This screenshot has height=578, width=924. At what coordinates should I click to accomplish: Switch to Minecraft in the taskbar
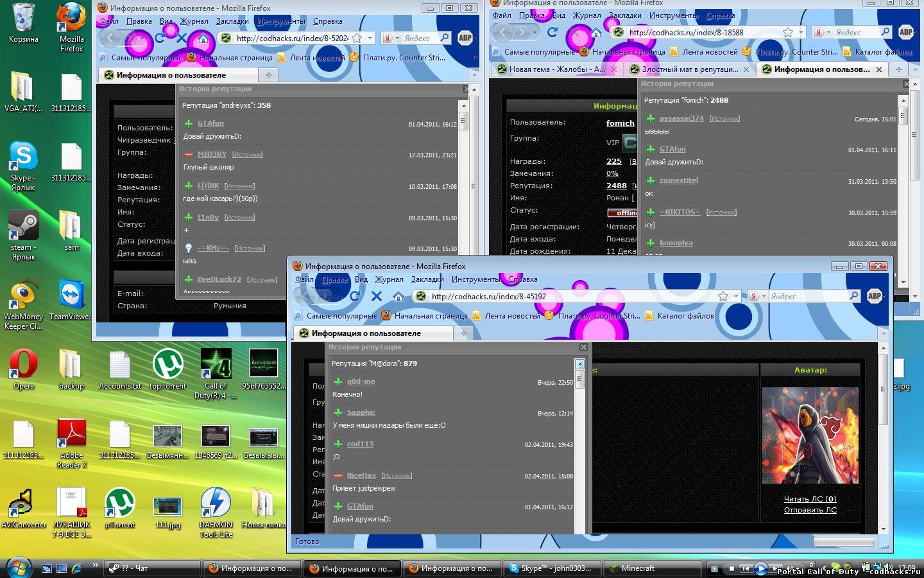click(x=652, y=568)
